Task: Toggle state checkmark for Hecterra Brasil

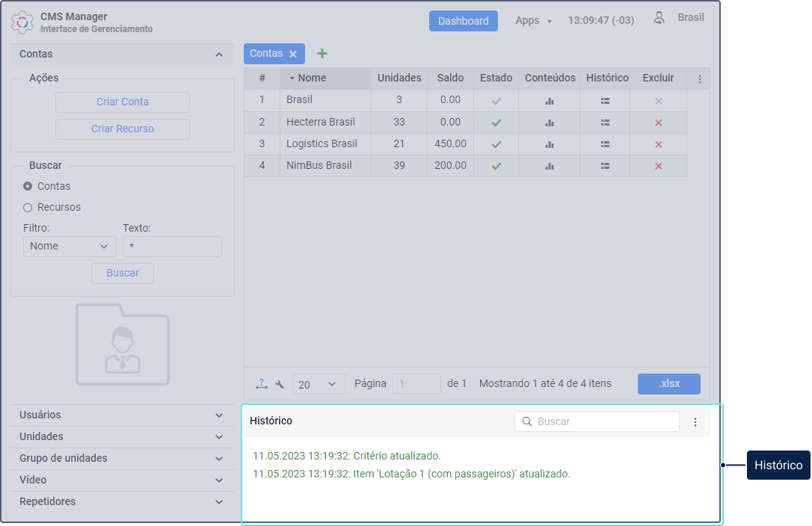Action: [496, 123]
